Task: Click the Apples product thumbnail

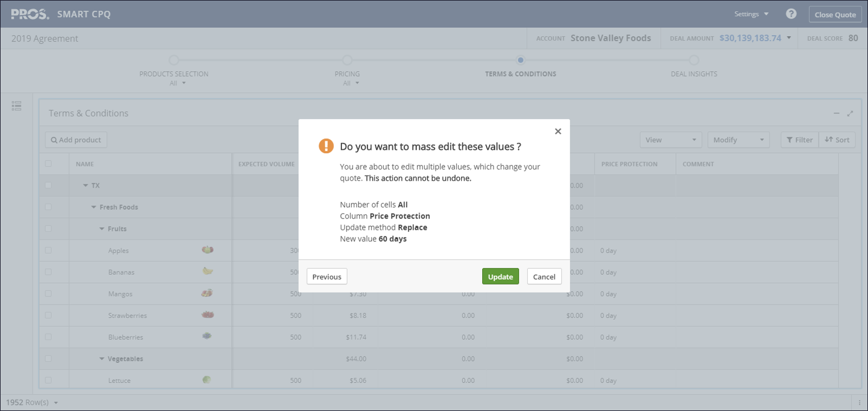Action: [x=207, y=250]
